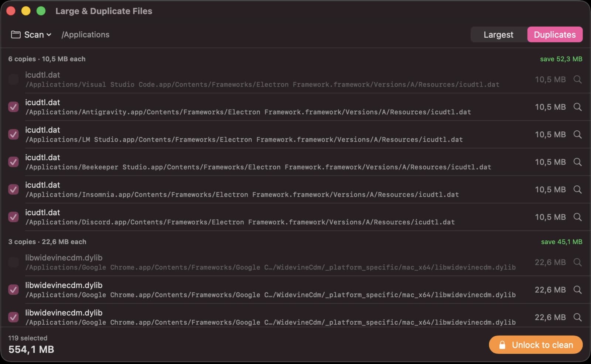Tick the dimmed checkbox for Visual Studio Code's icudtl.dat
Screen dimensions: 591x364
pos(14,79)
